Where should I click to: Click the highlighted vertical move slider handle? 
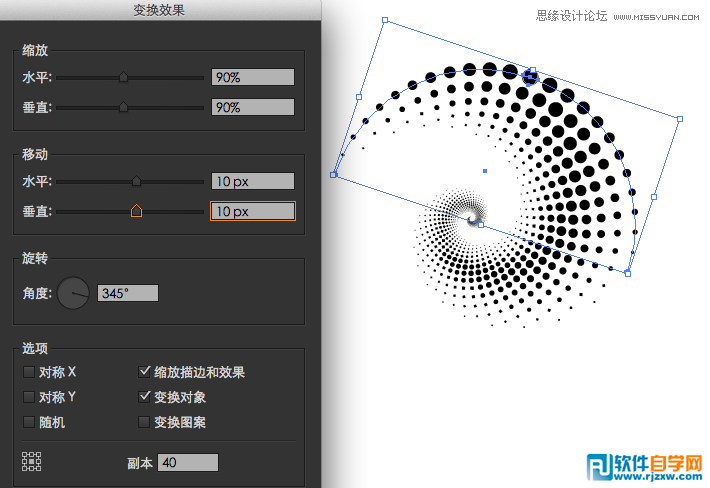tap(136, 211)
